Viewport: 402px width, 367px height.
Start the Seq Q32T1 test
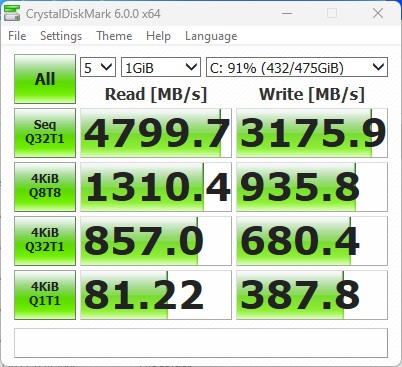tap(45, 133)
